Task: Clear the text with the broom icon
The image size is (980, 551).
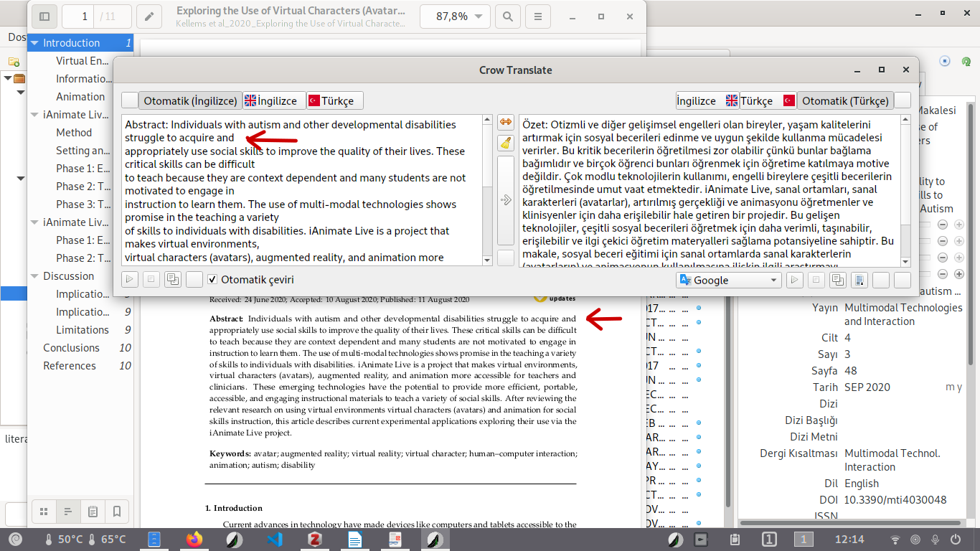Action: (506, 143)
